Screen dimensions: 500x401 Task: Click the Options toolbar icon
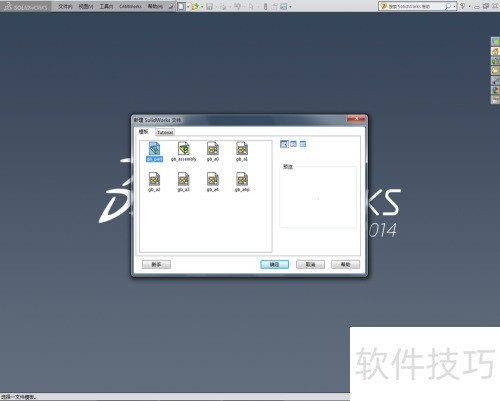click(x=283, y=6)
